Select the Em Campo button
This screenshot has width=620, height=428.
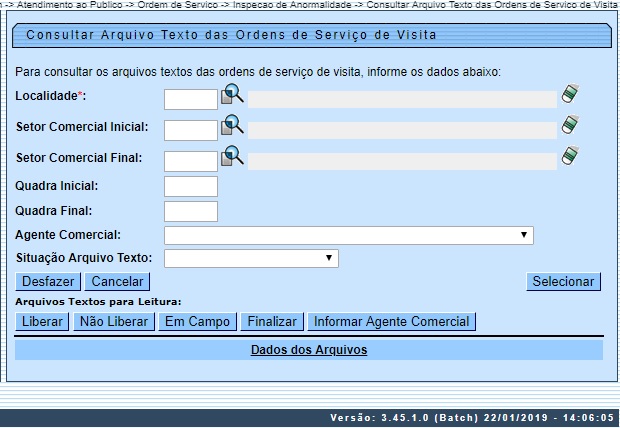197,321
